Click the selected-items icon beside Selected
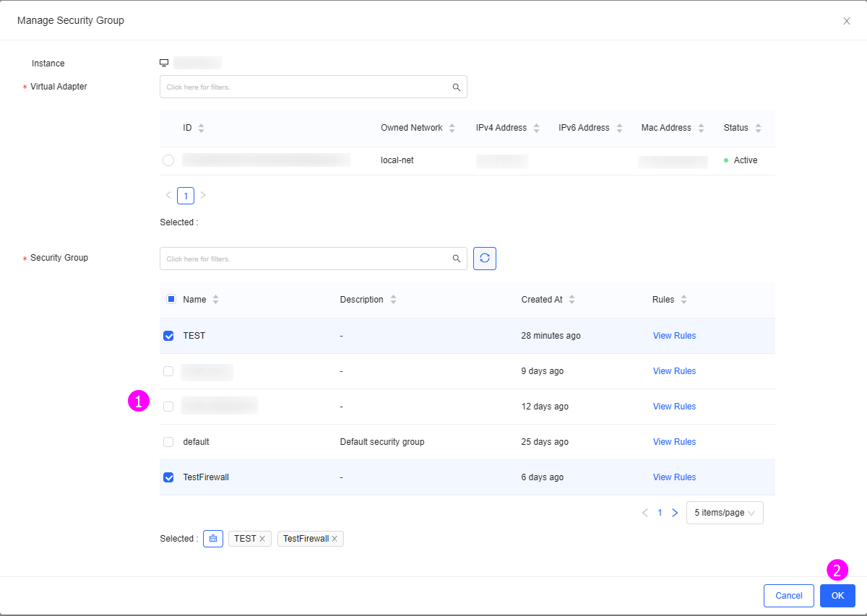The width and height of the screenshot is (867, 616). 213,539
